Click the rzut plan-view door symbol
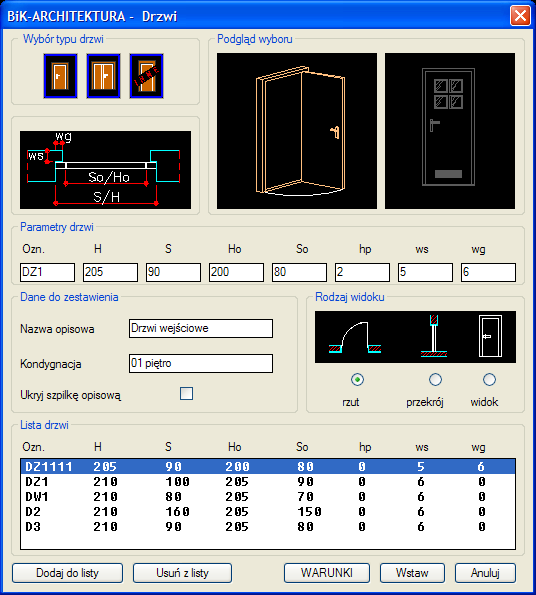Viewport: 536px width, 595px height. (355, 338)
